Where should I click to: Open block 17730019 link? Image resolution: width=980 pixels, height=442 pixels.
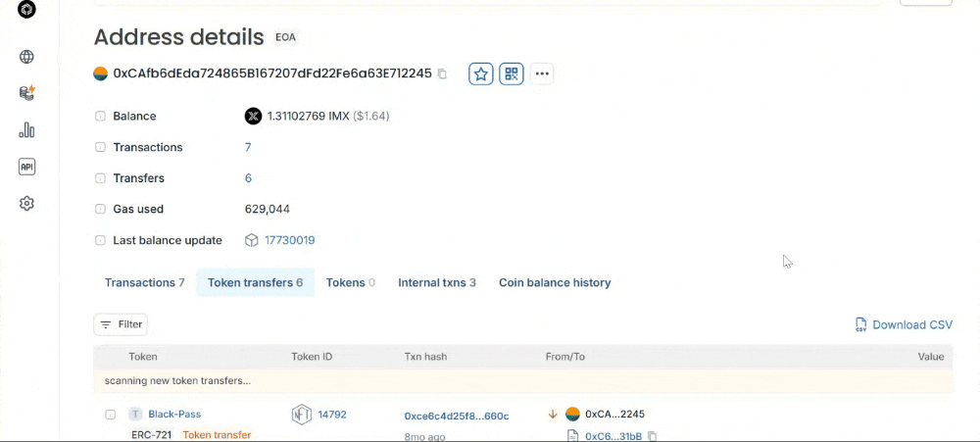coord(290,240)
